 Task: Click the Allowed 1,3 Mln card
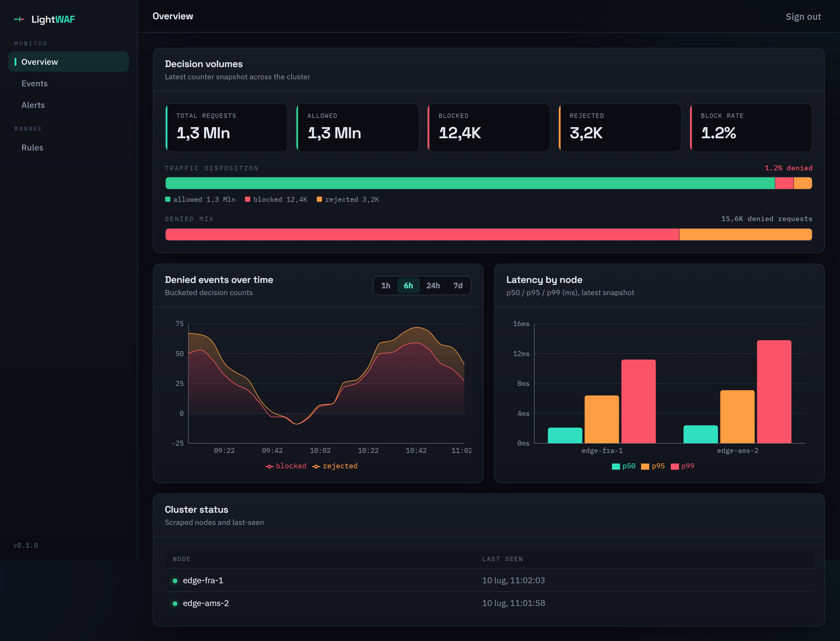(358, 128)
